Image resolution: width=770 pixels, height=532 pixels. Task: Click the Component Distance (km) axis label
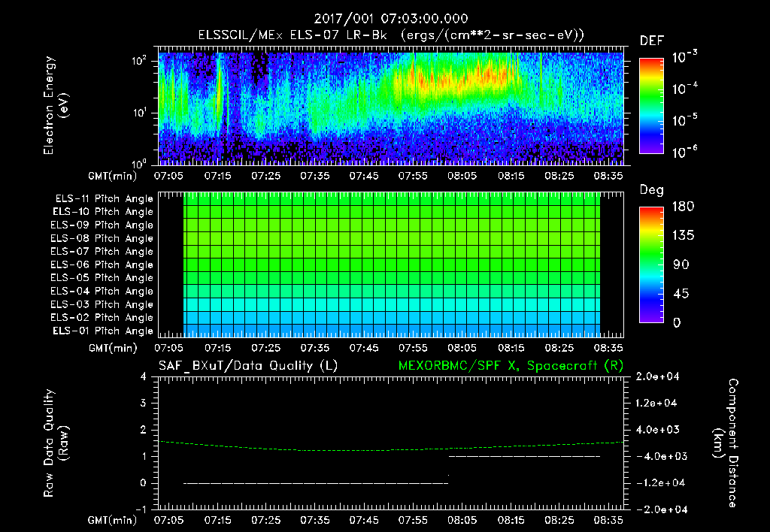(x=726, y=443)
